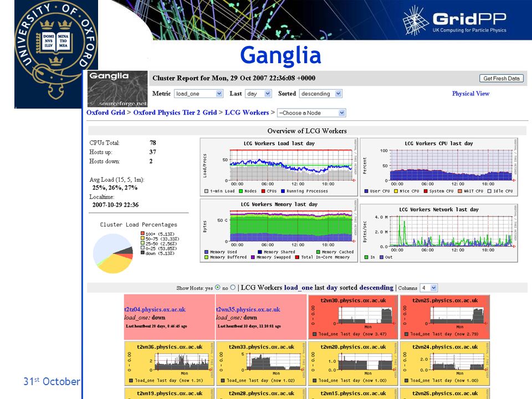Open the t2wn36.physics.ox.ac.uk load graph
The height and width of the screenshot is (399, 532).
[x=170, y=364]
